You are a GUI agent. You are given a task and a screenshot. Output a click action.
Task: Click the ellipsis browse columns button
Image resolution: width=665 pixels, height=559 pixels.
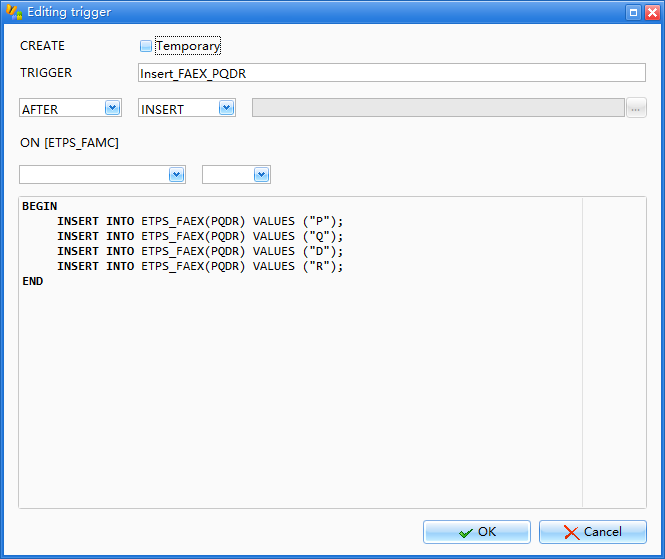tap(636, 108)
